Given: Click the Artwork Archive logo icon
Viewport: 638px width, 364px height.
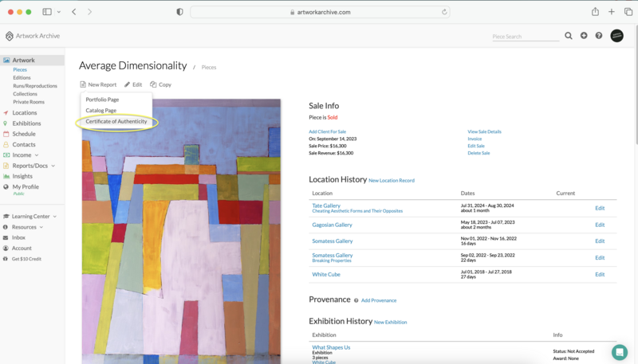Looking at the screenshot, I should point(10,36).
